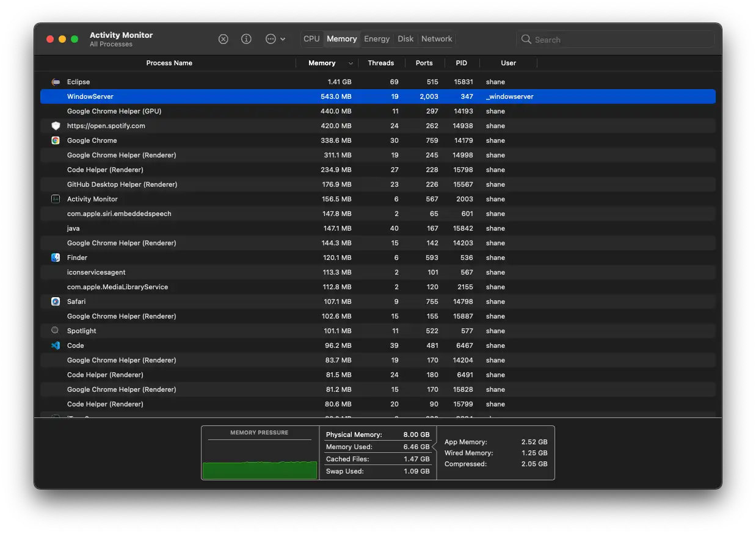Image resolution: width=756 pixels, height=534 pixels.
Task: Click the search magnifying glass icon
Action: tap(526, 39)
